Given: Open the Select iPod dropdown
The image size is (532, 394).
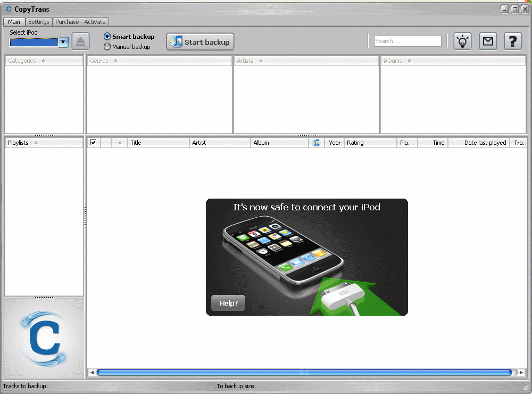Looking at the screenshot, I should (63, 42).
